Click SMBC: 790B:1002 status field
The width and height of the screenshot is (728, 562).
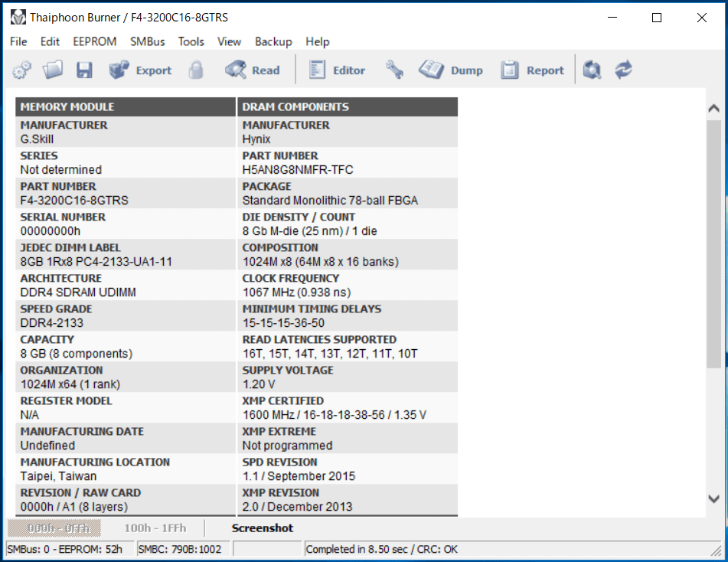coord(184,550)
